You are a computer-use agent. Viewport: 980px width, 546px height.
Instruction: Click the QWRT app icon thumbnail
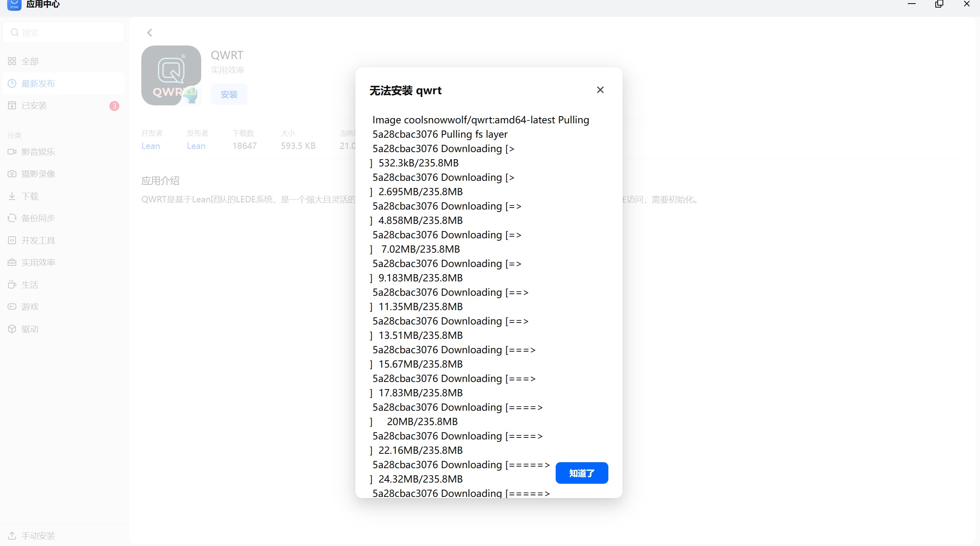[x=171, y=75]
